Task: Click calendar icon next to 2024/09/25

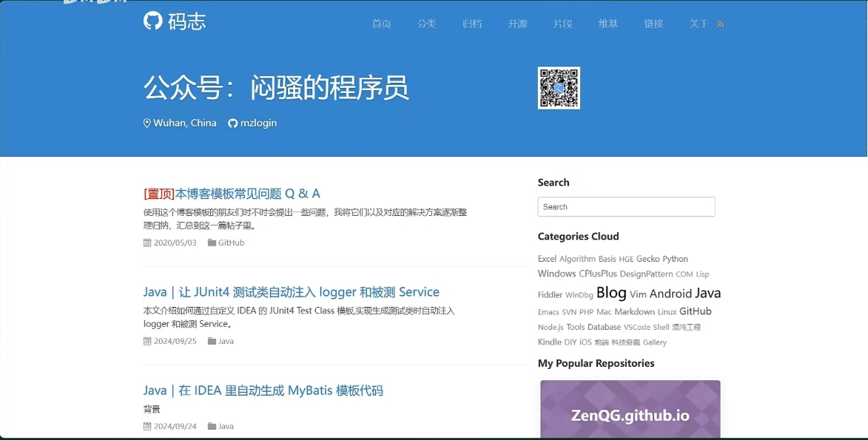Action: 147,341
